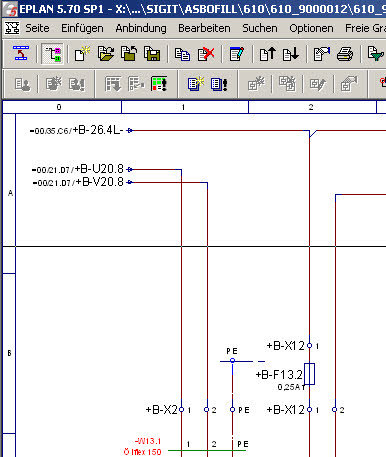This screenshot has height=457, width=386.
Task: Print the page using the printer icon
Action: [x=345, y=54]
